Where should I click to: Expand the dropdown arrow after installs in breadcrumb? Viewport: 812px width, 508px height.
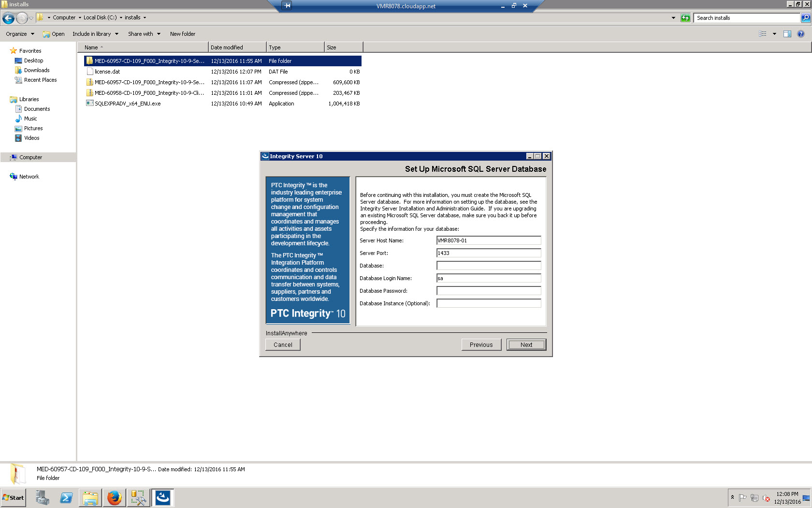[145, 18]
